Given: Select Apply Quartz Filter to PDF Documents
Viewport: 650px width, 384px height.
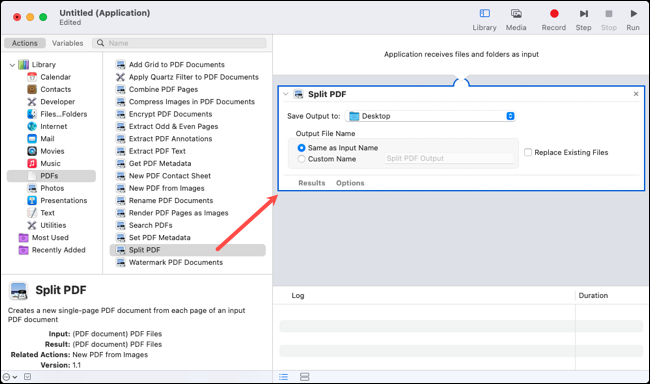Looking at the screenshot, I should click(194, 77).
